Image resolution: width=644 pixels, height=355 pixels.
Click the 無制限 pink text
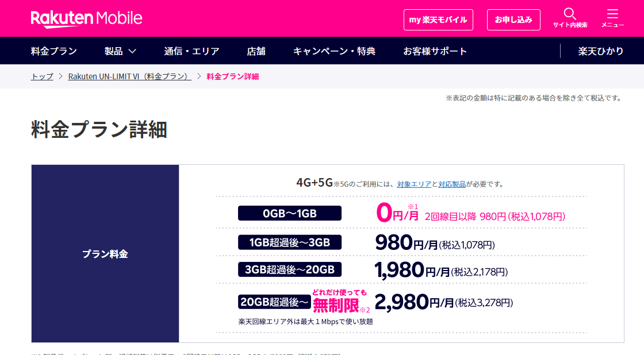(336, 305)
